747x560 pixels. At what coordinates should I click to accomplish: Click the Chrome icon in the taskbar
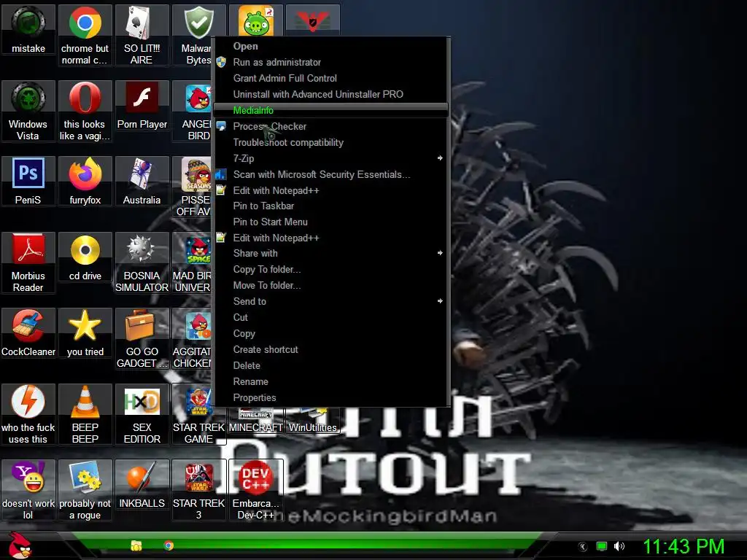169,545
